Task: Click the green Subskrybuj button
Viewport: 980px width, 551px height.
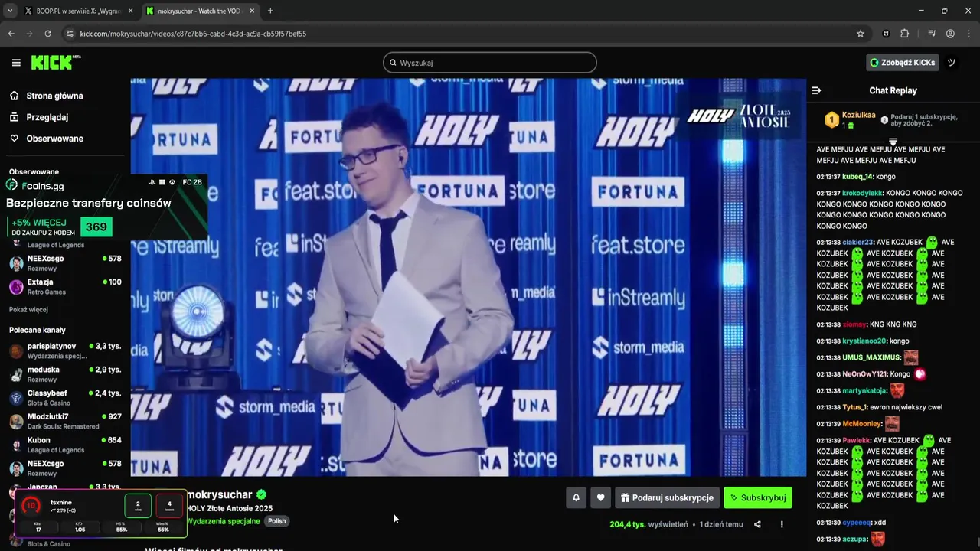Action: 758,497
